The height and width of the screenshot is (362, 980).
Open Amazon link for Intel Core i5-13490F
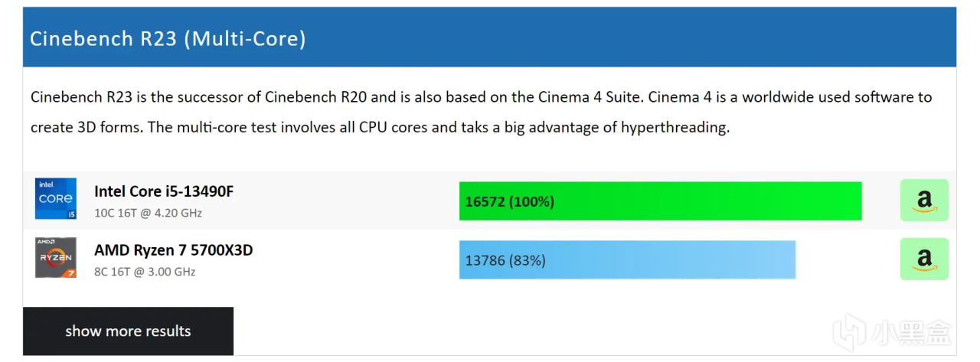tap(924, 201)
